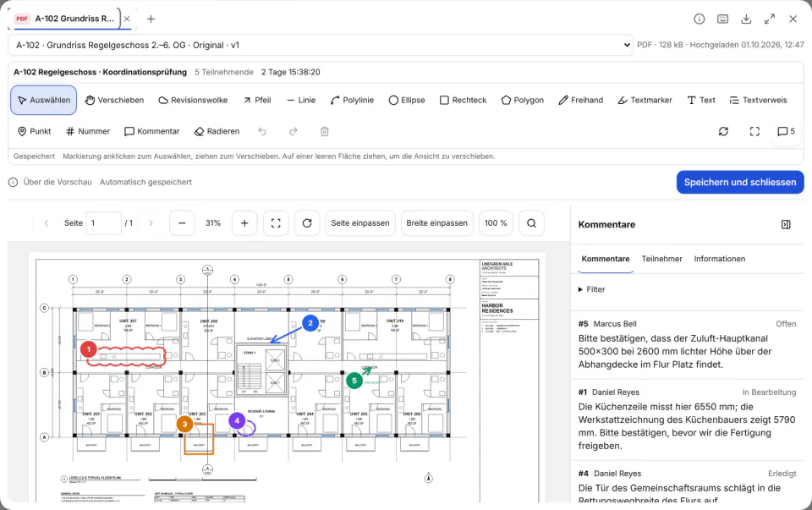Choose the Polylinie tool

pyautogui.click(x=352, y=100)
